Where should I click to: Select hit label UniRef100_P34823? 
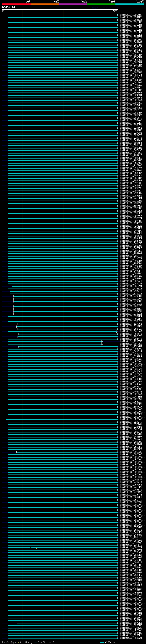pyautogui.click(x=131, y=223)
